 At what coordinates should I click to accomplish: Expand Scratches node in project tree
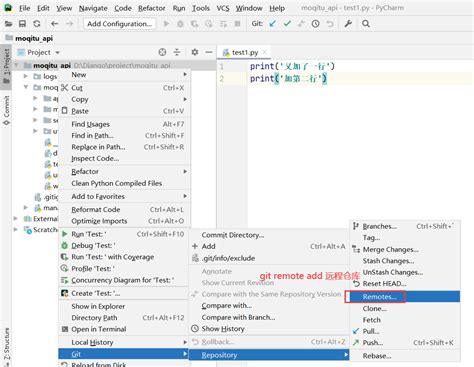click(x=15, y=230)
